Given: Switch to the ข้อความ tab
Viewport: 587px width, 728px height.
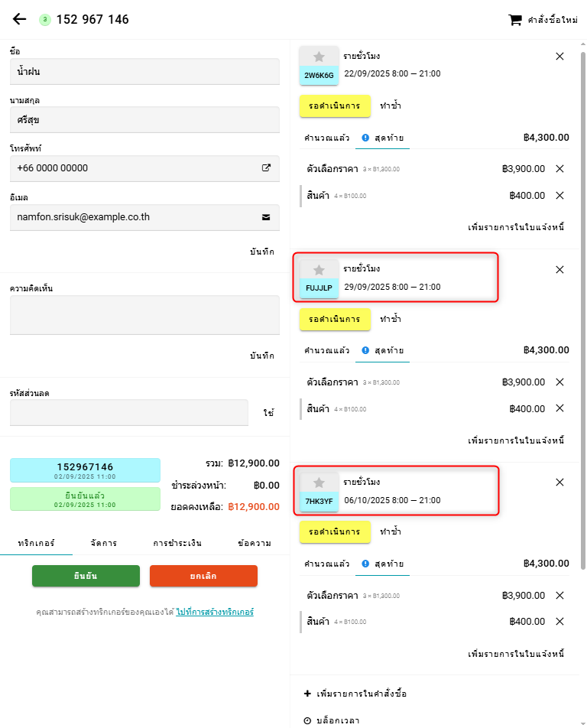Looking at the screenshot, I should tap(255, 544).
